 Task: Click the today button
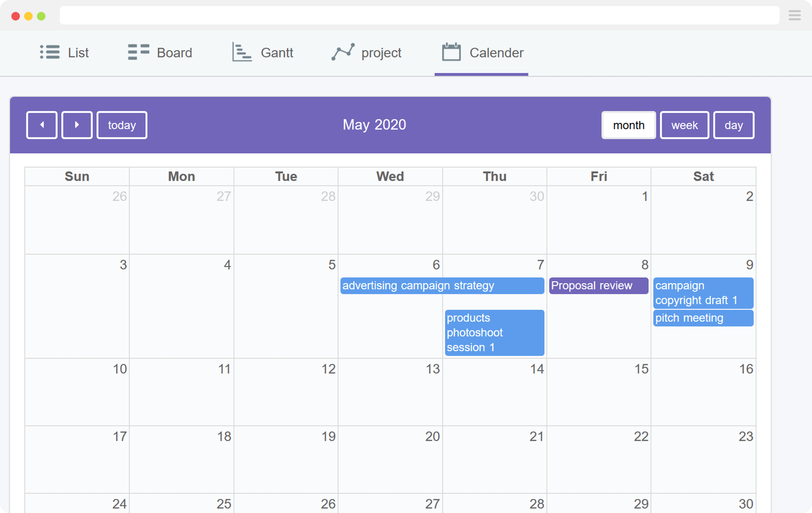click(x=121, y=125)
